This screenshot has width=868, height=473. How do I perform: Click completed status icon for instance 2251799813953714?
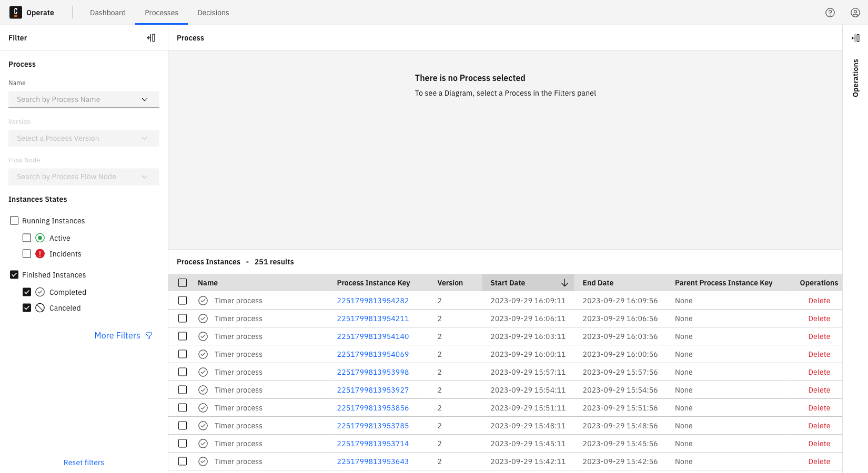pyautogui.click(x=203, y=444)
